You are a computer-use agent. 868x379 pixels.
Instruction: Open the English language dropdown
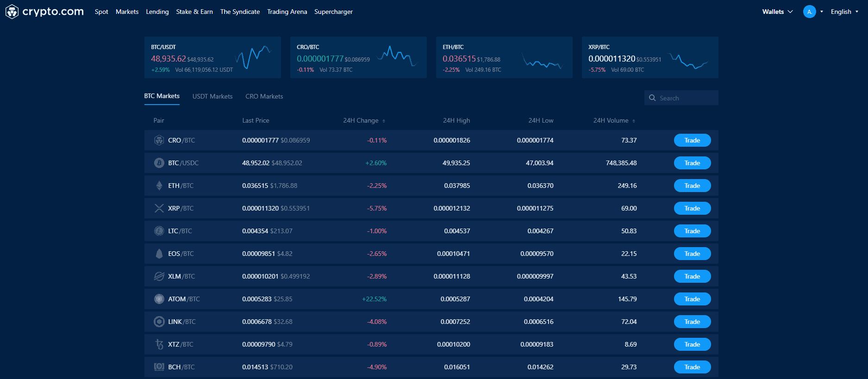pyautogui.click(x=844, y=12)
